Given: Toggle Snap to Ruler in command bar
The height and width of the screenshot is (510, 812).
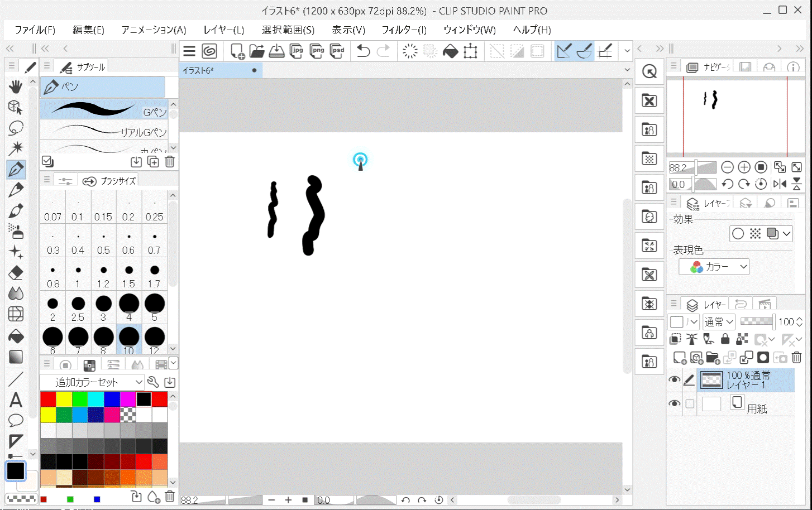Looking at the screenshot, I should tap(564, 51).
